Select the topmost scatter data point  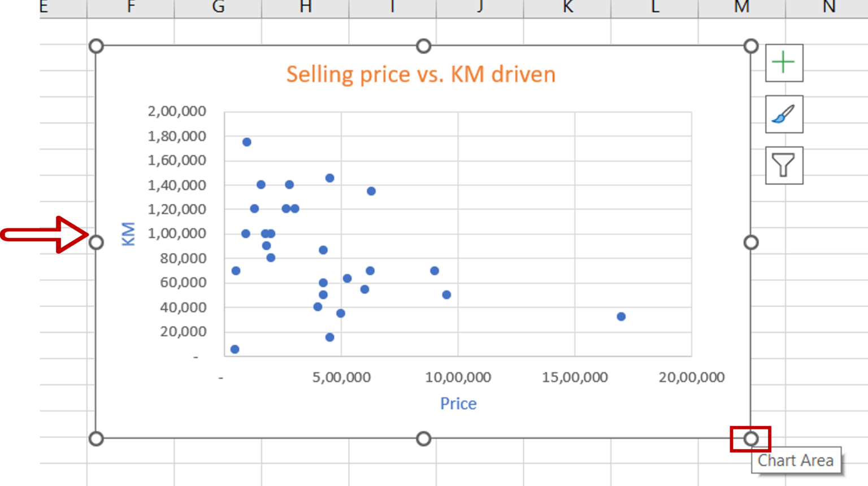click(247, 141)
